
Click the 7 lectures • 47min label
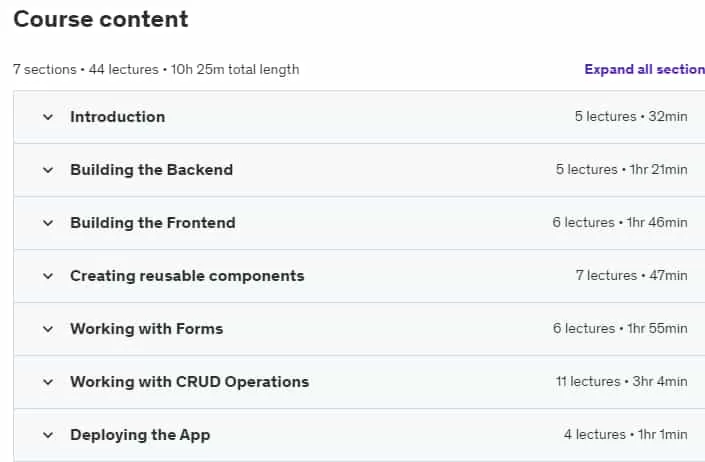(x=631, y=275)
